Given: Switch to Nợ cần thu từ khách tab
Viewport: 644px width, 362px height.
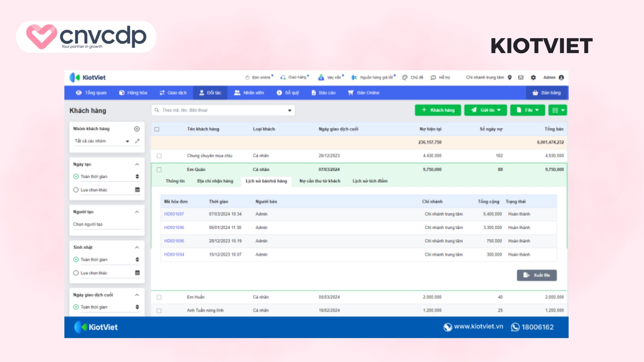Looking at the screenshot, I should 320,181.
